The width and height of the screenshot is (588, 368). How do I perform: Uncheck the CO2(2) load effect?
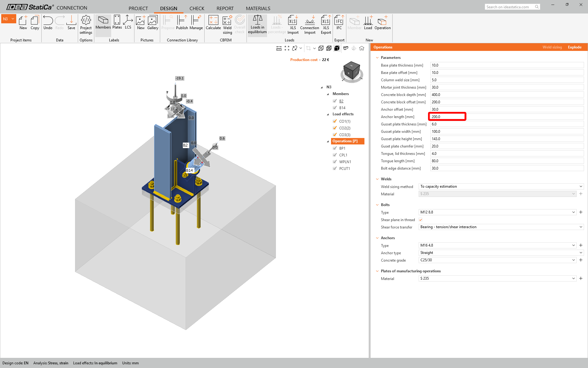click(x=335, y=128)
